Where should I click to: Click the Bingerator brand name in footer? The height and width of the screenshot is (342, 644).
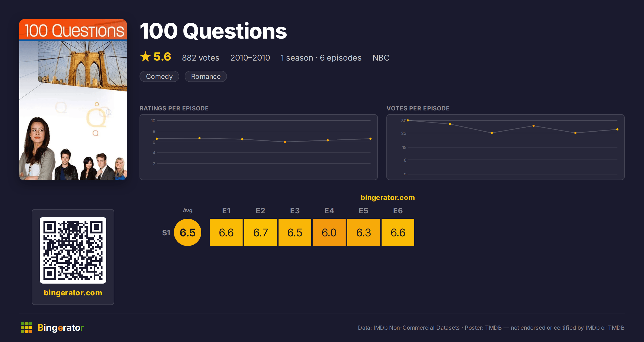[x=61, y=328]
